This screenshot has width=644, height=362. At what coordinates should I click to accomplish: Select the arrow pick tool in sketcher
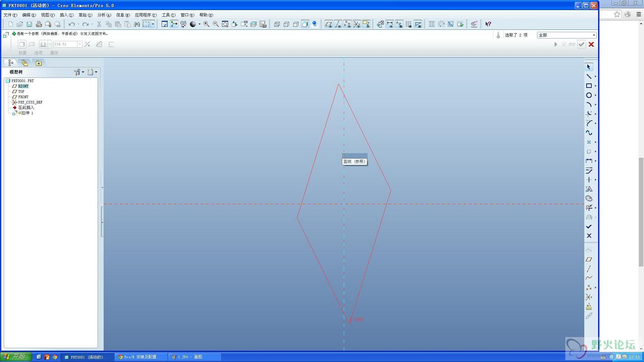click(589, 67)
